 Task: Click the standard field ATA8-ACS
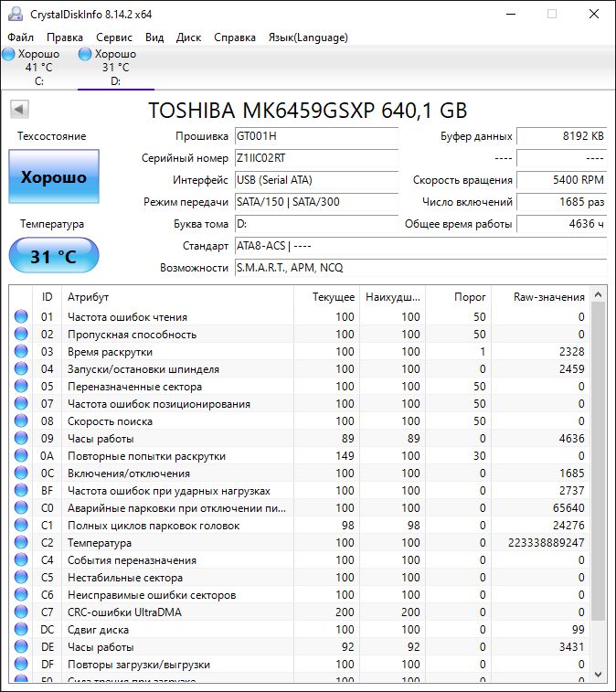pos(421,246)
